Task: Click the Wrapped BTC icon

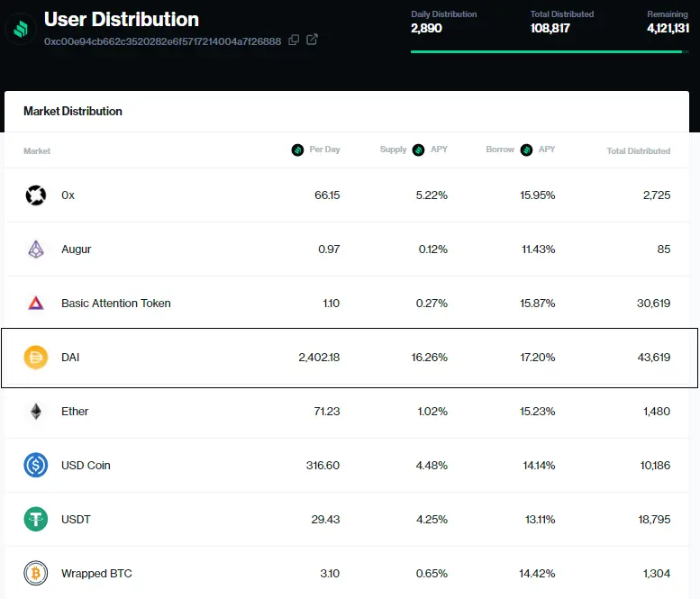Action: [36, 573]
